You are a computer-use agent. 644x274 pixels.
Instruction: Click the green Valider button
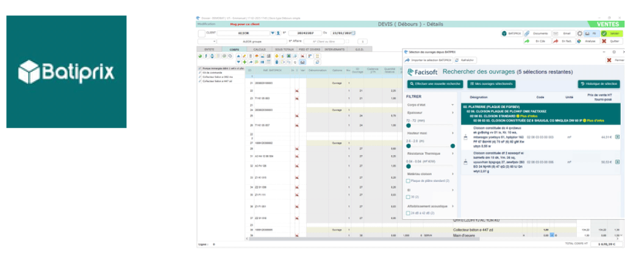pyautogui.click(x=612, y=34)
